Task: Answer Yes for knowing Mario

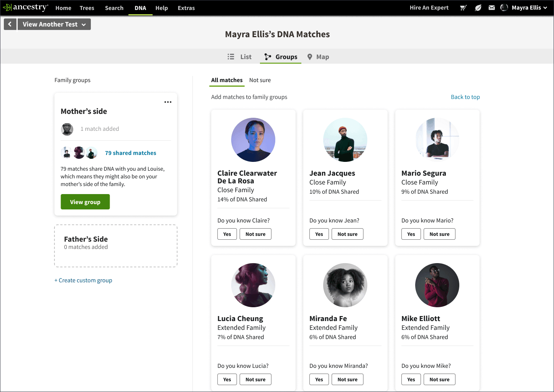Action: [x=411, y=234]
